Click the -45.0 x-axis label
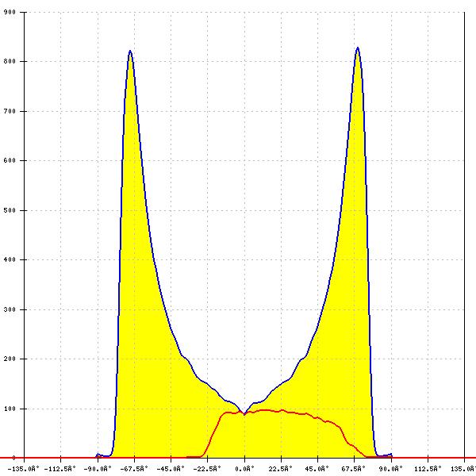The height and width of the screenshot is (476, 476). pyautogui.click(x=171, y=468)
